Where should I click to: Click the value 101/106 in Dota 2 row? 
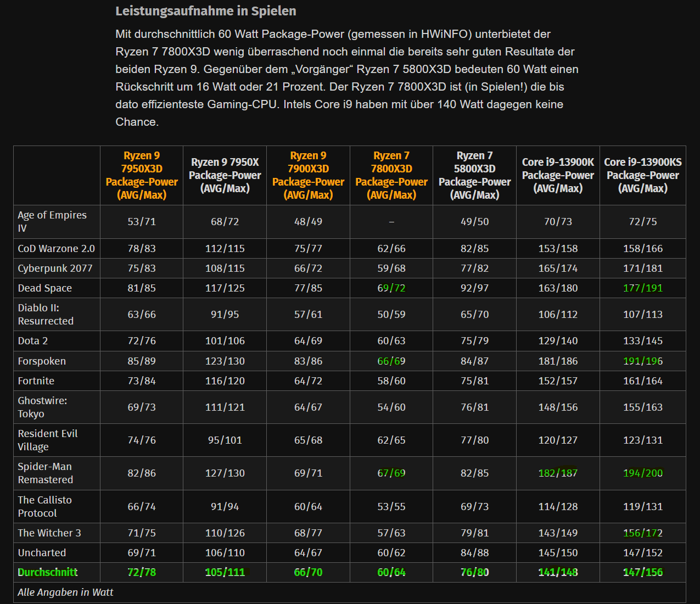tap(225, 340)
